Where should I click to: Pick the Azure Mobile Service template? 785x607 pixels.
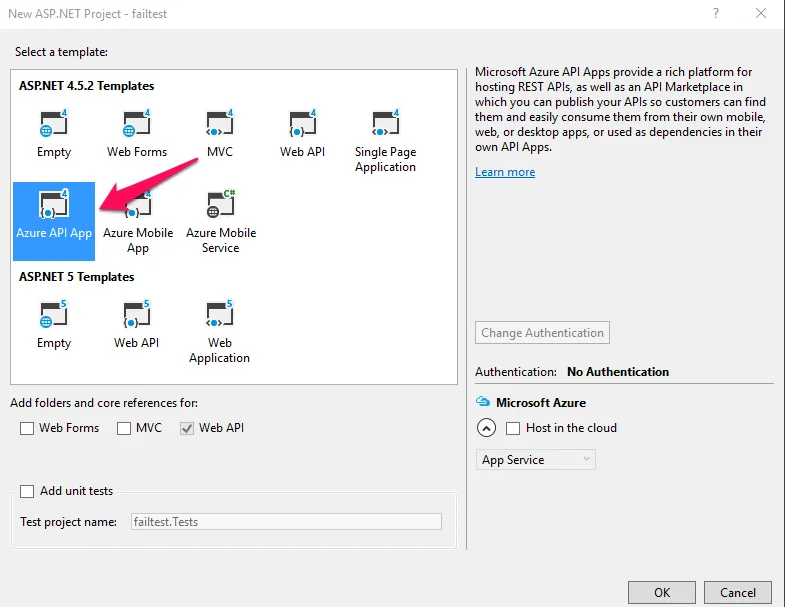(x=221, y=221)
